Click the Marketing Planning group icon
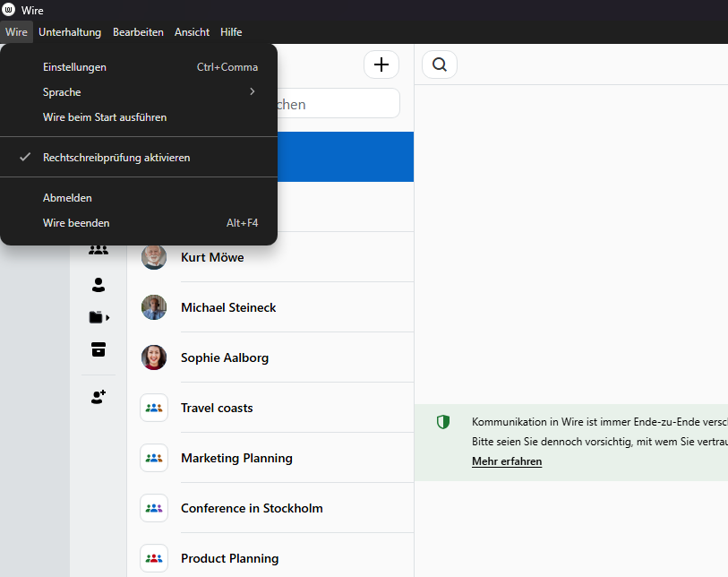The width and height of the screenshot is (728, 577). (154, 458)
